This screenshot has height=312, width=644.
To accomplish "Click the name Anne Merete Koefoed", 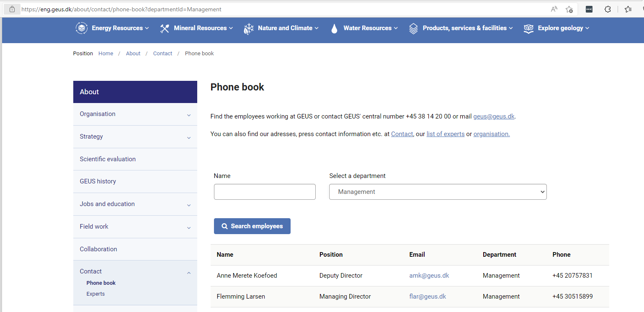I will pos(247,276).
